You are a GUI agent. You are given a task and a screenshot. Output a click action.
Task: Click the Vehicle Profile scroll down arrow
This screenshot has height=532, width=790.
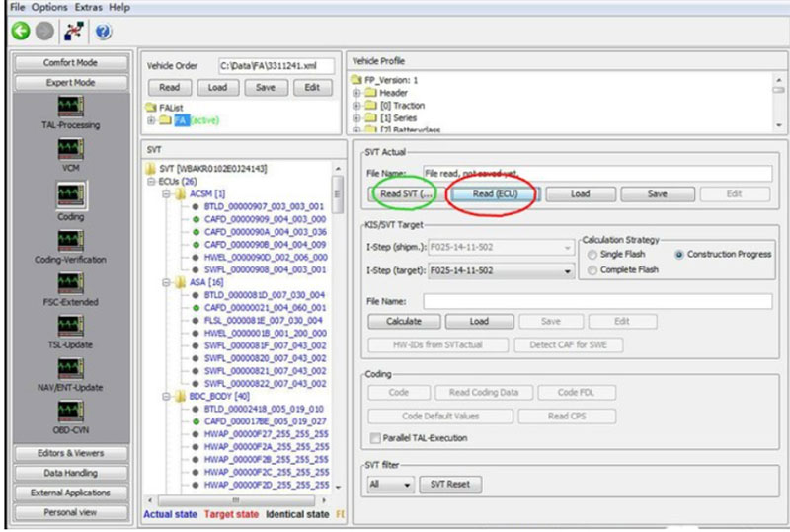779,125
